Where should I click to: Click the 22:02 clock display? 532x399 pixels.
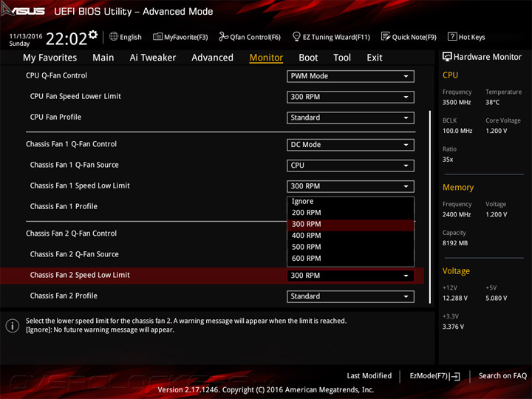click(x=66, y=38)
